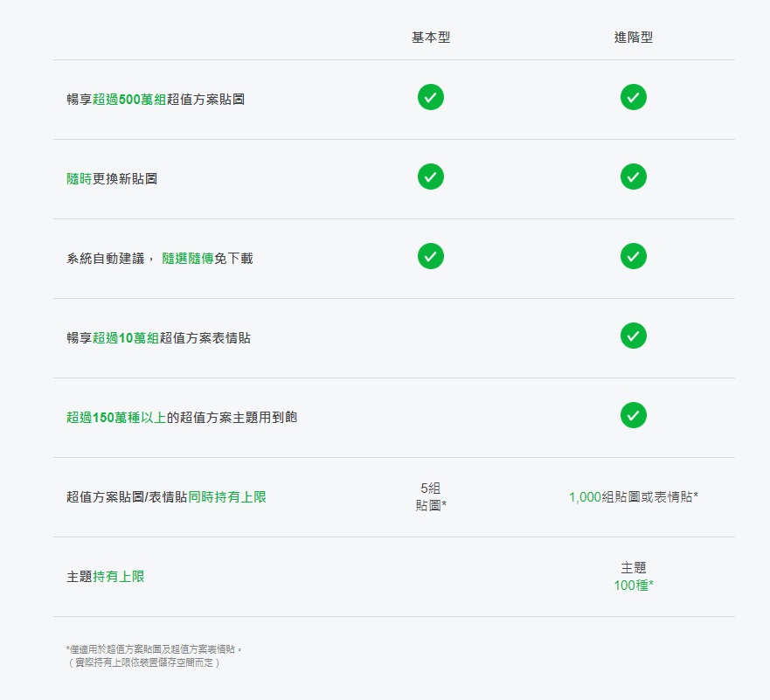Click the 進階型 column header
This screenshot has width=770, height=700.
pyautogui.click(x=634, y=38)
